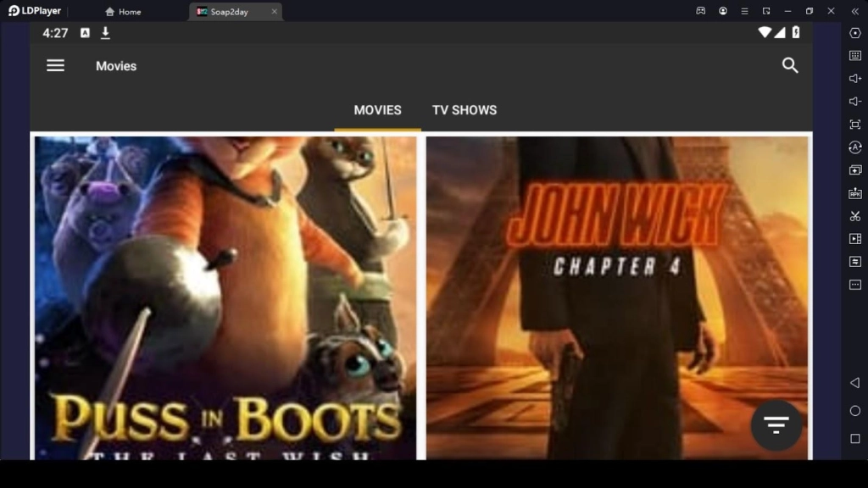Click the 4:27 clock text
Viewport: 868px width, 488px height.
click(x=55, y=33)
